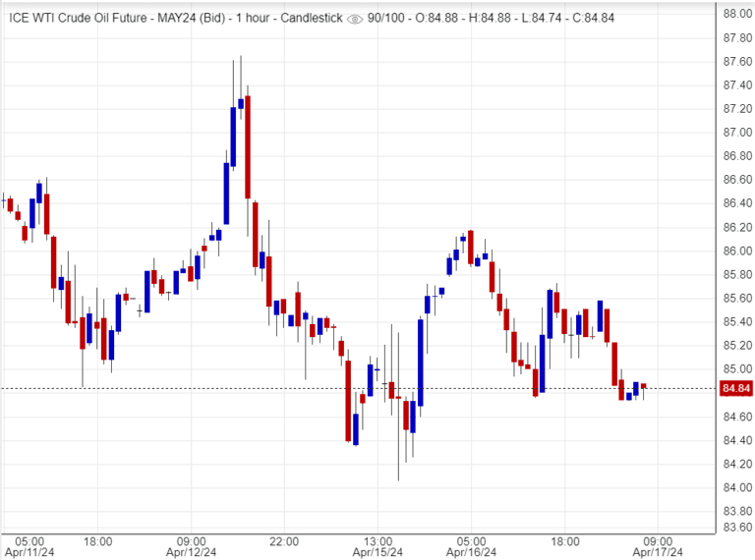Select the Apr/16/24 date label

tap(472, 552)
